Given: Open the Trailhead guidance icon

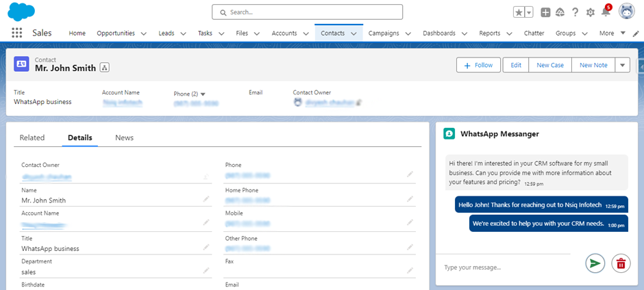Looking at the screenshot, I should 560,12.
